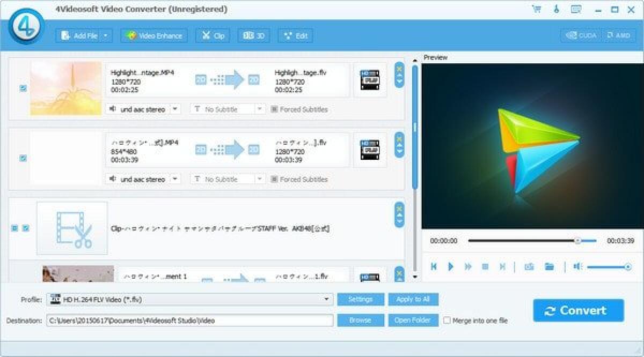This screenshot has width=644, height=357.
Task: Click the Convert button
Action: [579, 310]
